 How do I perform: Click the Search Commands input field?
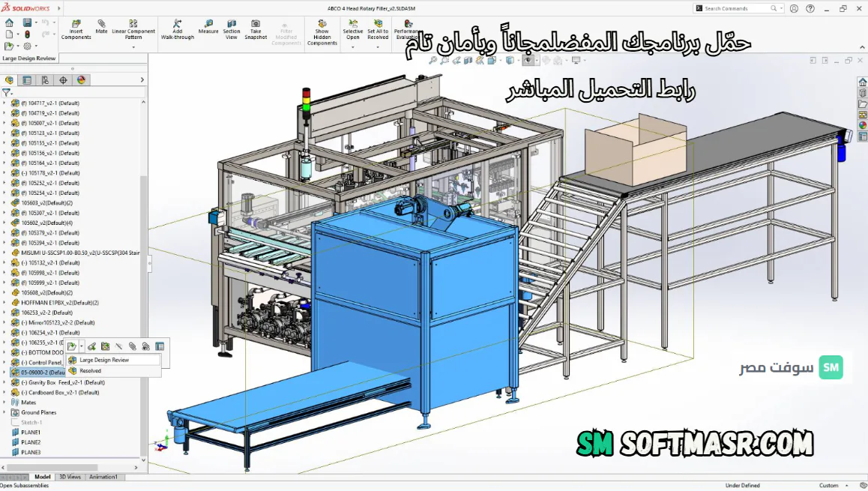[x=737, y=8]
